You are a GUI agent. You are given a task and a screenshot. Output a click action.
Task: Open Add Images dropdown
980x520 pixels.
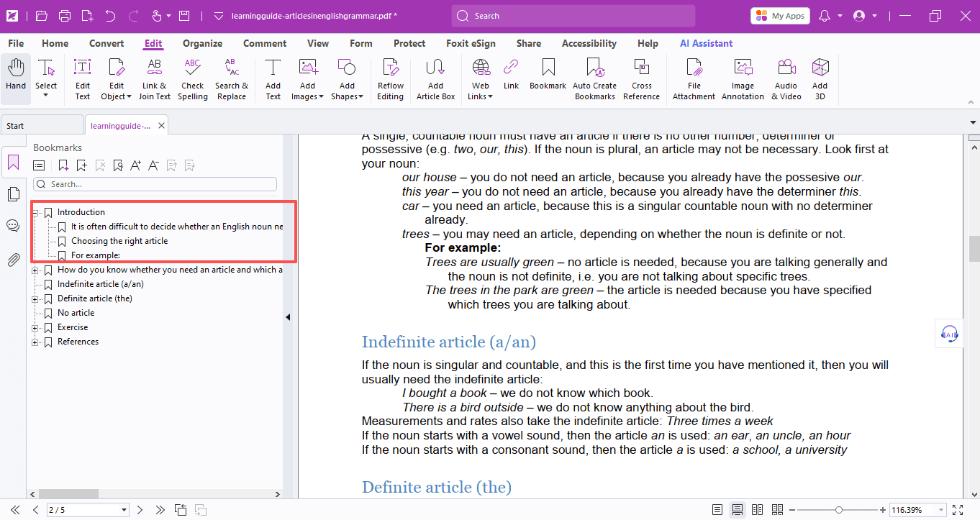(320, 96)
